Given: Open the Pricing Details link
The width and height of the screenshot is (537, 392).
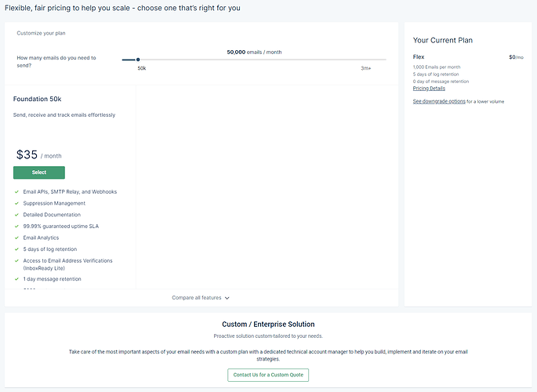Looking at the screenshot, I should (429, 89).
